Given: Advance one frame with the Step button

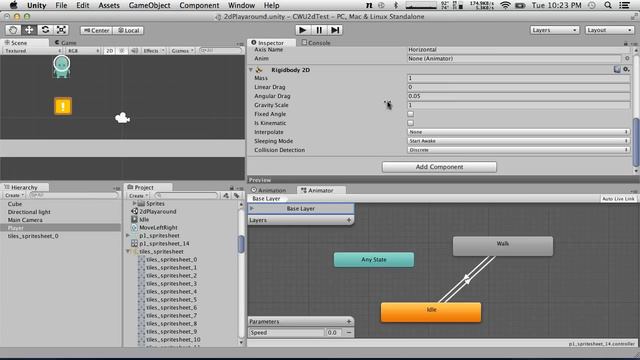Looking at the screenshot, I should point(335,30).
